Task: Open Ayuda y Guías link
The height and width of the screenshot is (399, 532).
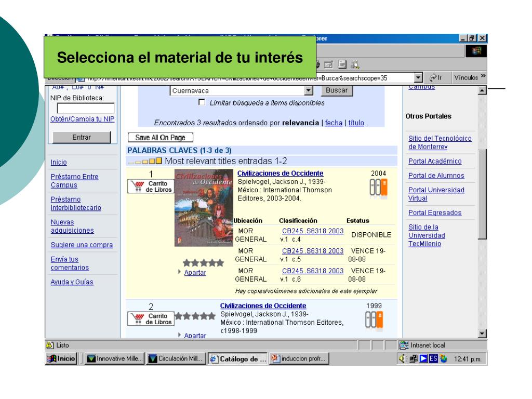Action: click(72, 282)
